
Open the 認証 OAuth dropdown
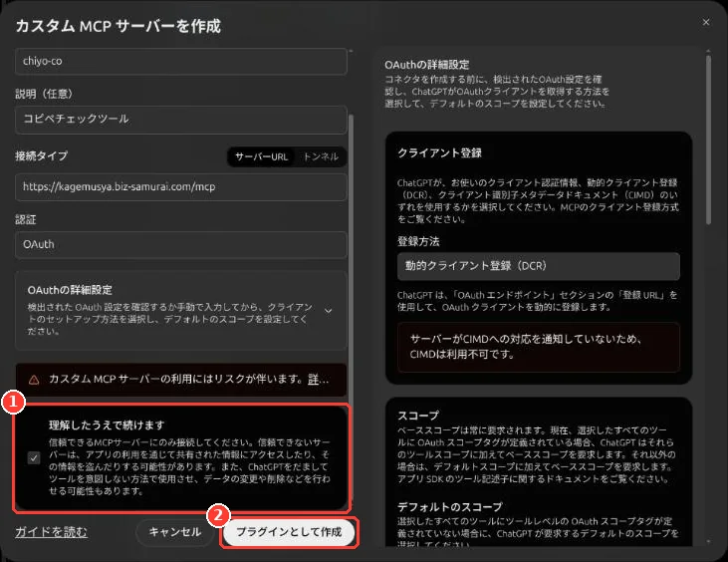coord(181,244)
